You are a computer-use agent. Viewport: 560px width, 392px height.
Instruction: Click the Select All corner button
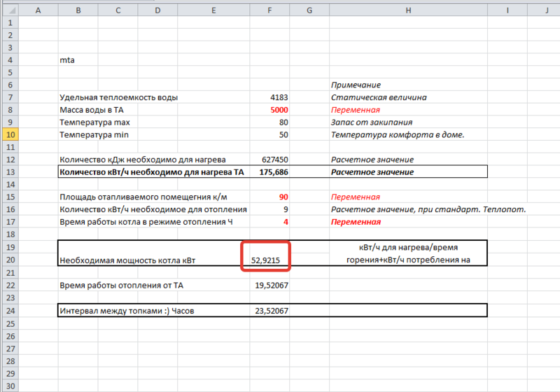tap(8, 9)
